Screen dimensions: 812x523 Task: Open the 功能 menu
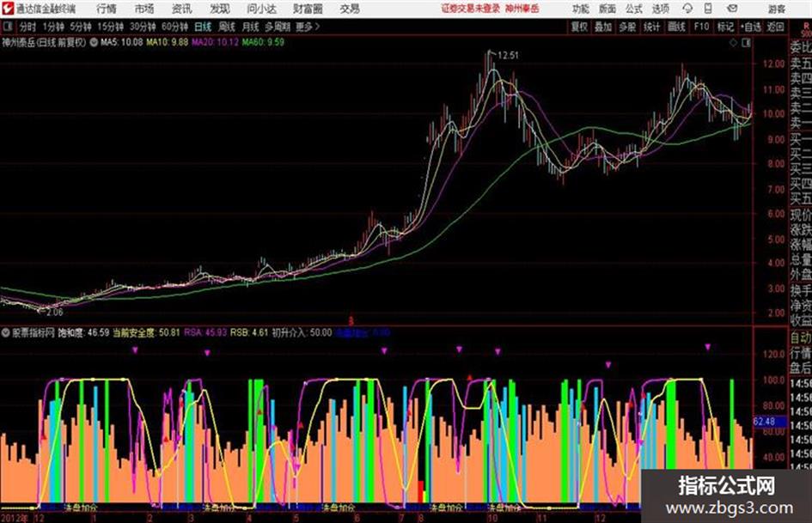[581, 9]
